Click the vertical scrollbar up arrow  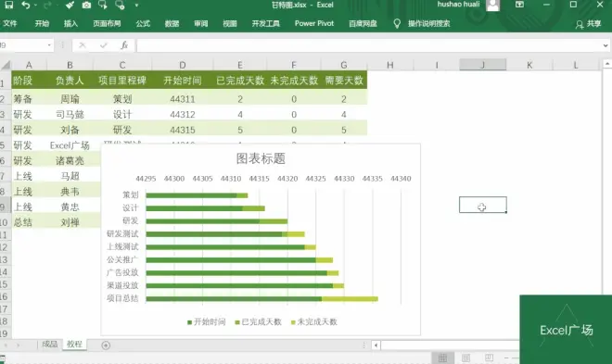click(x=607, y=64)
